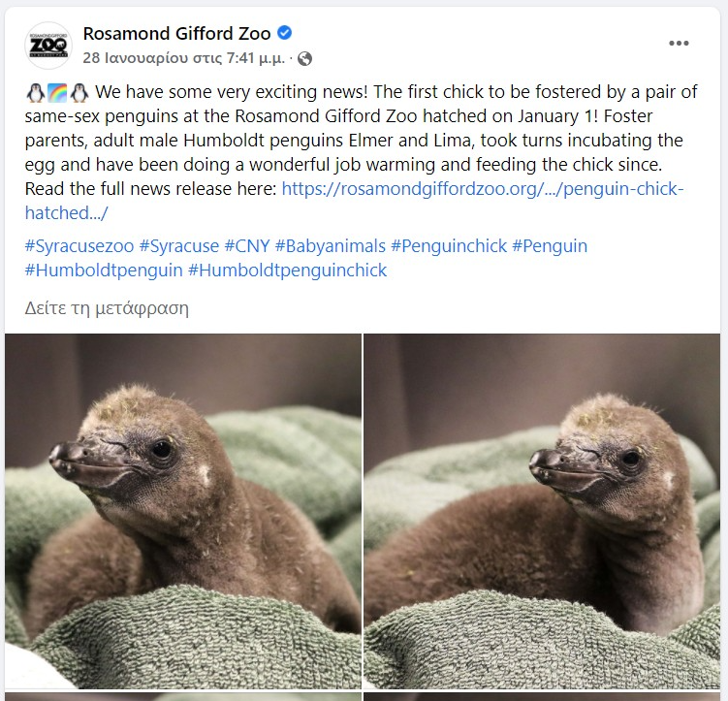Open the #CNY hashtag

point(247,245)
